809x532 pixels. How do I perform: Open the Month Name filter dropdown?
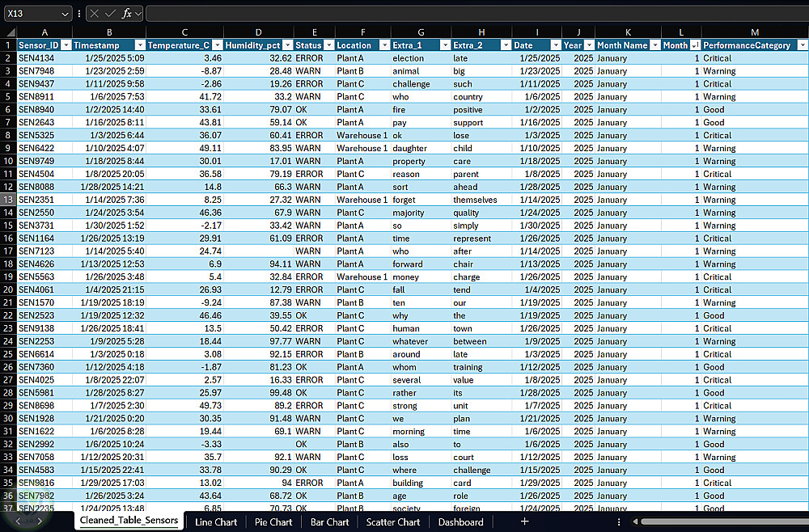pyautogui.click(x=655, y=45)
